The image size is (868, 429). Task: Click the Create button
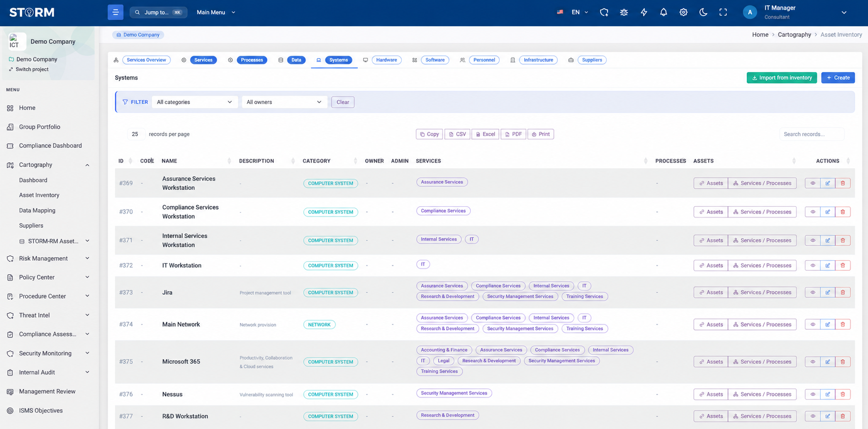point(838,78)
